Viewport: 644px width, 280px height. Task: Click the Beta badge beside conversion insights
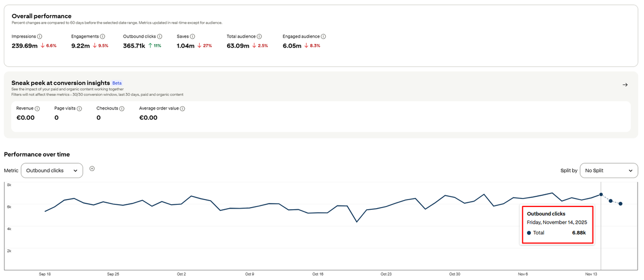117,83
